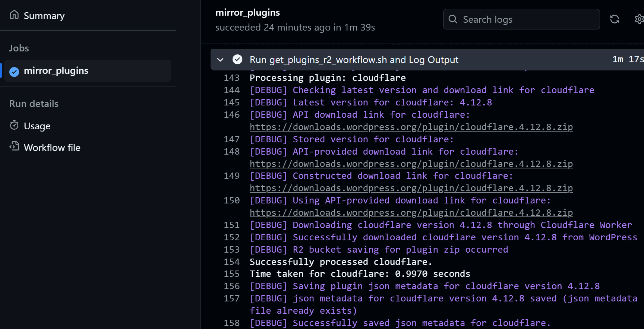644x329 pixels.
Task: Click line number 143
Action: (231, 78)
